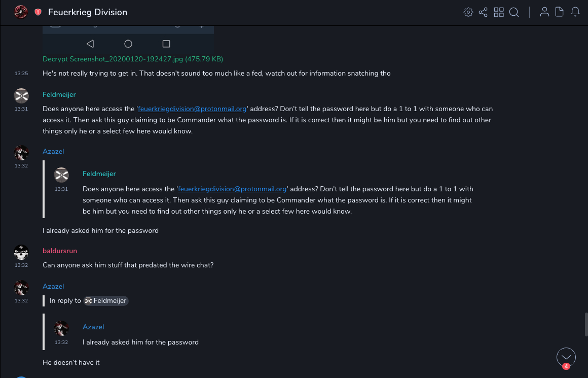Open the integrations grid icon

(x=499, y=12)
